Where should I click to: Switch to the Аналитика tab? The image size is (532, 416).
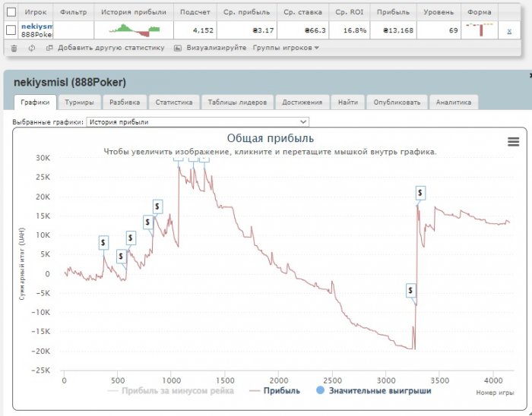[453, 102]
